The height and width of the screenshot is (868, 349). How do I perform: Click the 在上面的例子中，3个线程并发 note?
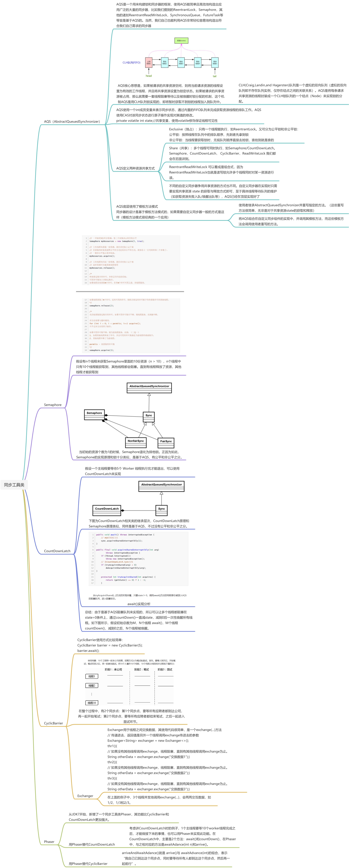(x=159, y=800)
